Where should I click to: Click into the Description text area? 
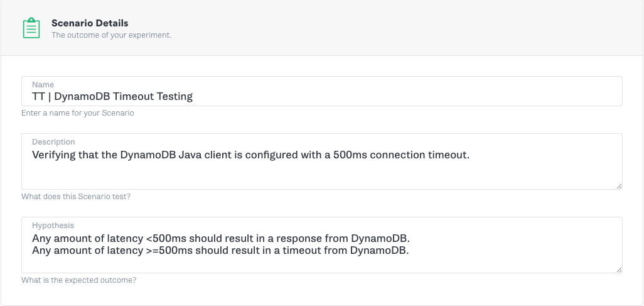click(321, 161)
